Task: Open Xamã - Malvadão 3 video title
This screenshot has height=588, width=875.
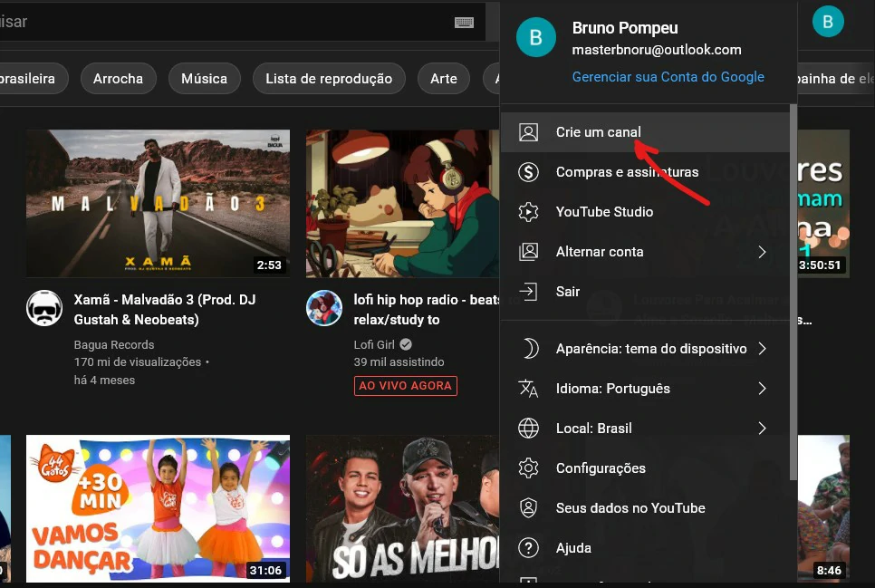Action: click(165, 310)
